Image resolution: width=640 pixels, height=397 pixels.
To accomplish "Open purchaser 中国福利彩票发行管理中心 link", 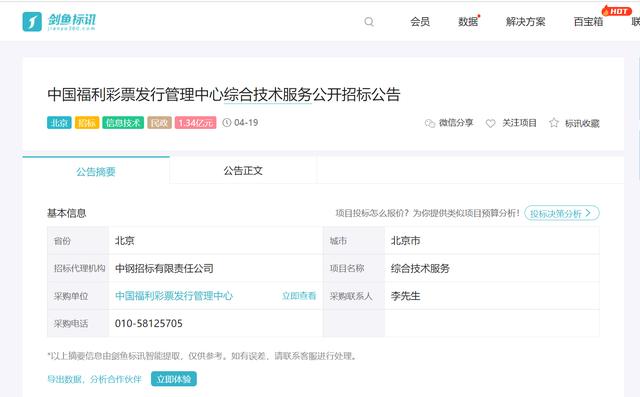I will (174, 296).
